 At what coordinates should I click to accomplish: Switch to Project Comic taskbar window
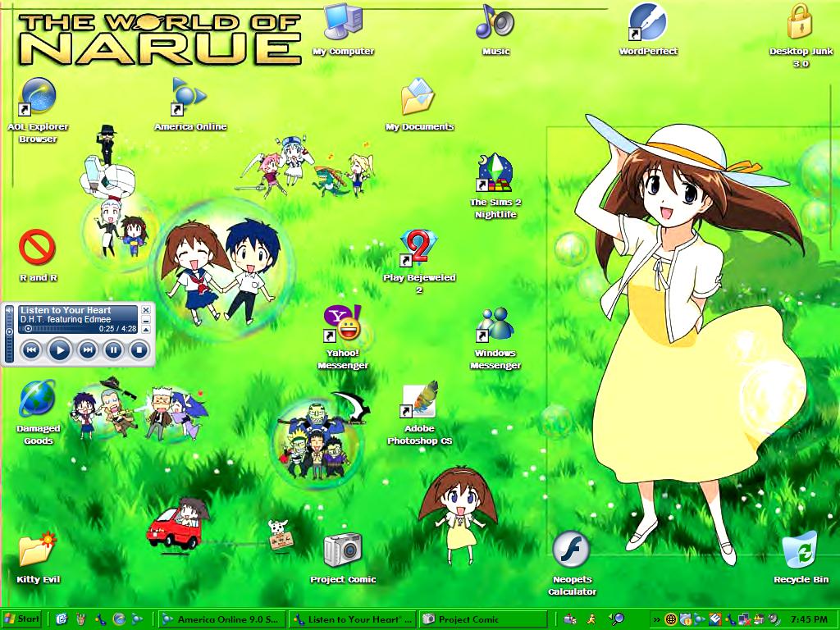click(x=482, y=619)
